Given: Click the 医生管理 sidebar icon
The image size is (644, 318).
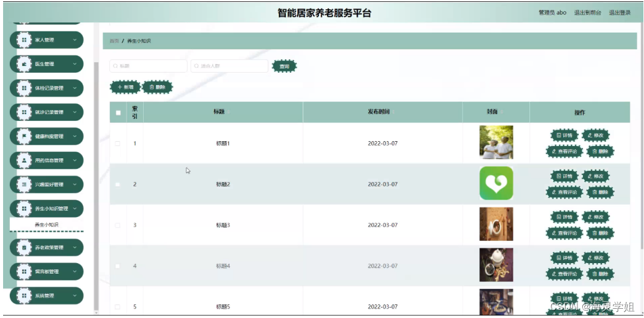Looking at the screenshot, I should pyautogui.click(x=24, y=64).
